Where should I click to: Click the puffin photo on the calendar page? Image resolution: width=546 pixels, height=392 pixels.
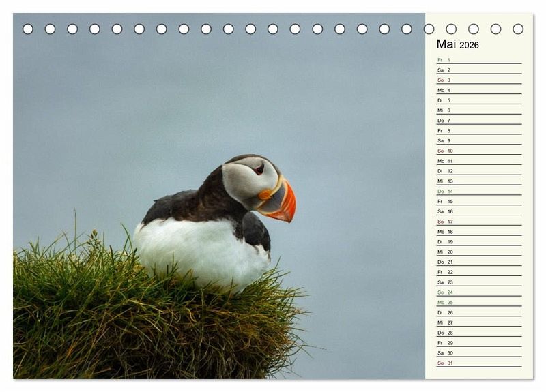tap(219, 196)
